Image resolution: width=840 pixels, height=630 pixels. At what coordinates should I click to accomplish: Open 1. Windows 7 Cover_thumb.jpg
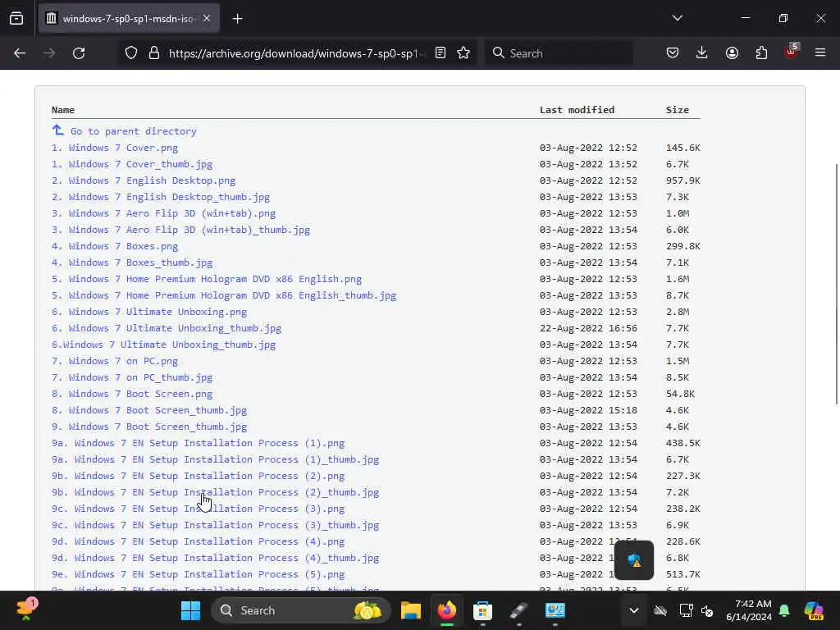click(x=132, y=164)
